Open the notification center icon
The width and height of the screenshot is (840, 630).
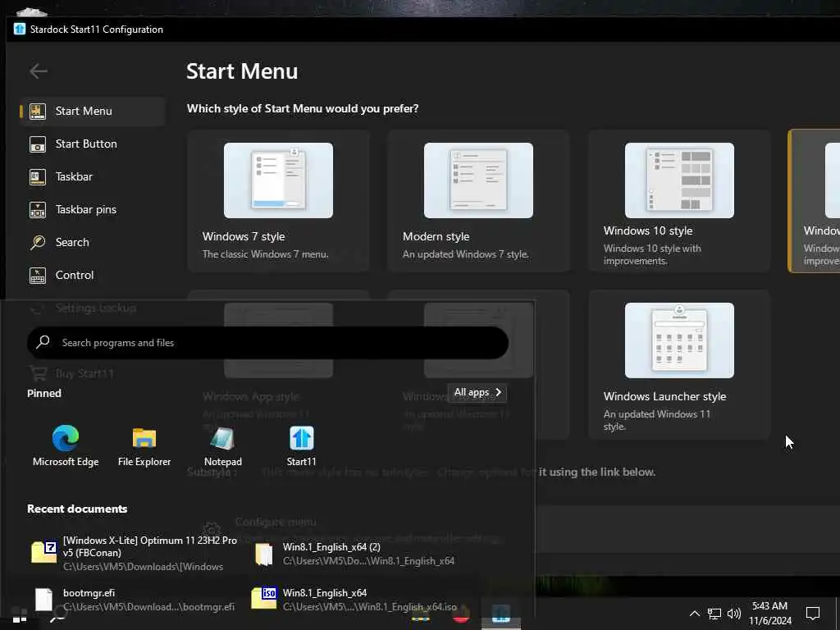pos(813,614)
